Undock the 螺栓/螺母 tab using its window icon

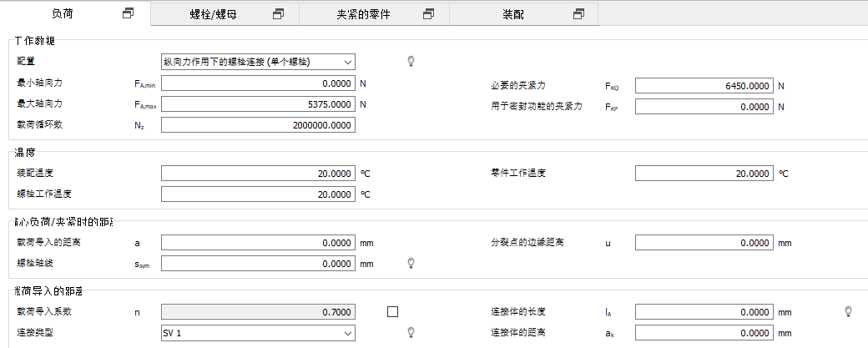[278, 13]
